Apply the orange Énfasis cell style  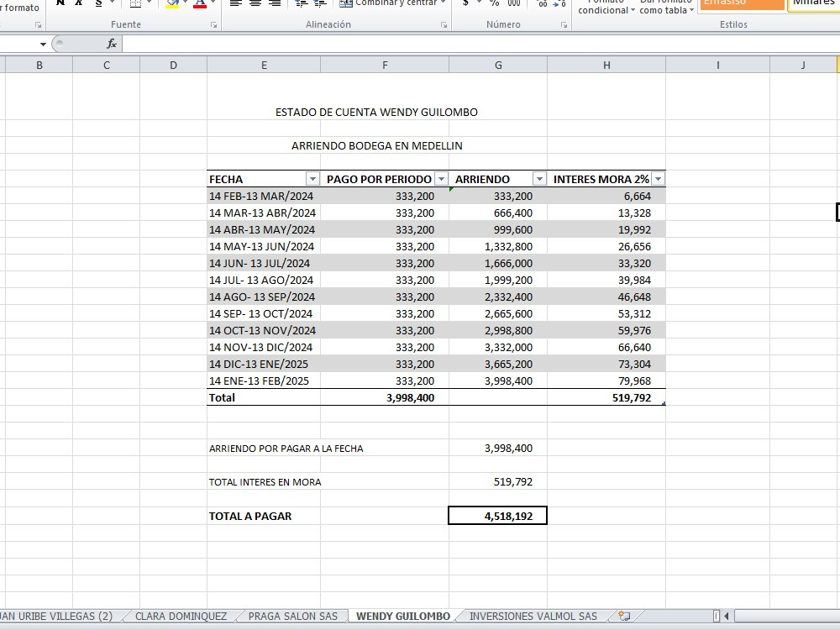742,4
